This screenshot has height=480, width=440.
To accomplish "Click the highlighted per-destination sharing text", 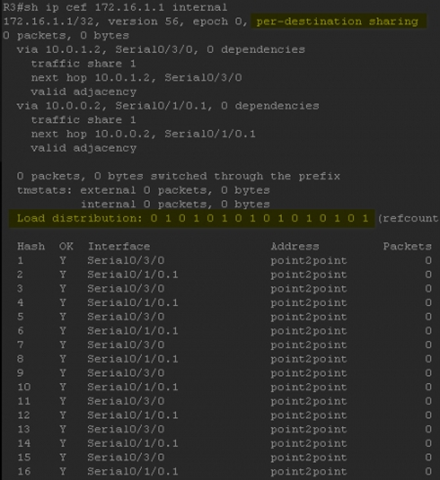I will coord(337,21).
